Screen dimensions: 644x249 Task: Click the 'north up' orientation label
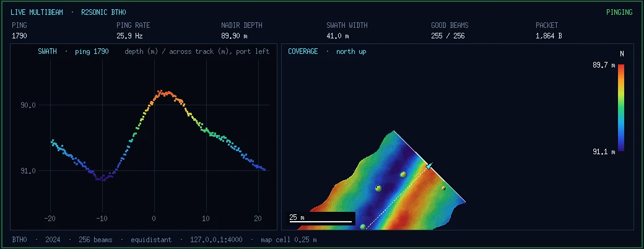pos(351,51)
